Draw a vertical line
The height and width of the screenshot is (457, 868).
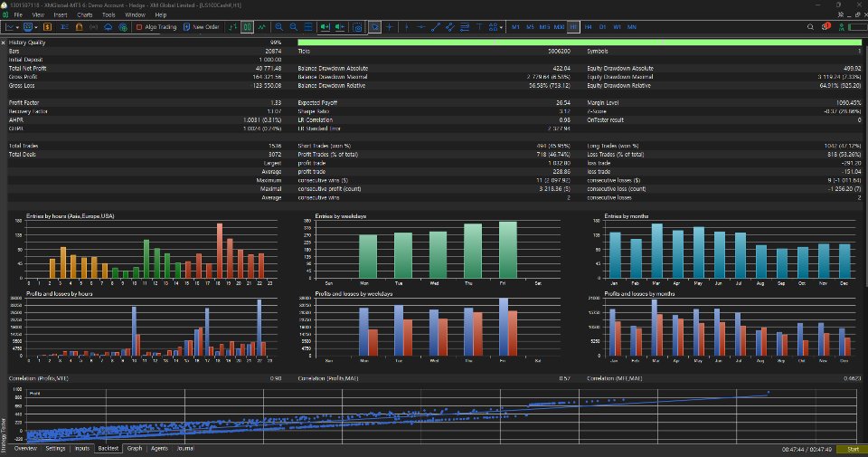[x=406, y=26]
